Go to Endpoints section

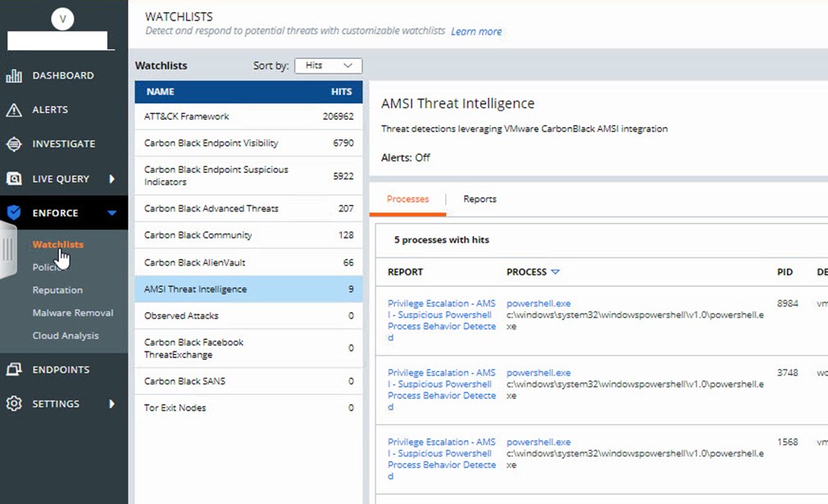61,370
